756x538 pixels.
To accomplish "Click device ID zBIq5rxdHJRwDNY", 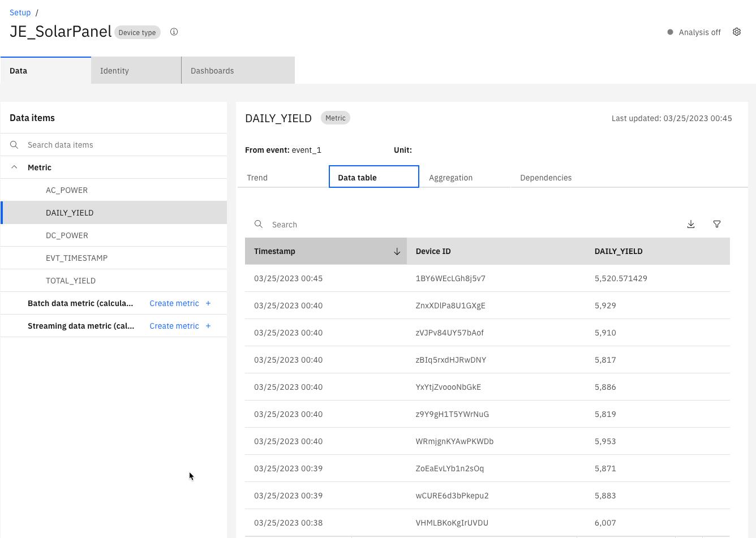I will click(x=451, y=360).
